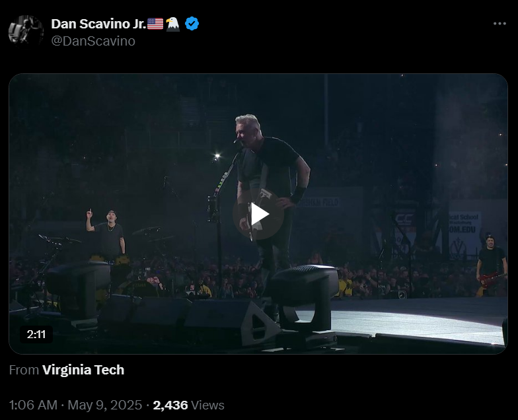Click the bassist with red guitar
Screen dimensions: 518x420
point(492,264)
